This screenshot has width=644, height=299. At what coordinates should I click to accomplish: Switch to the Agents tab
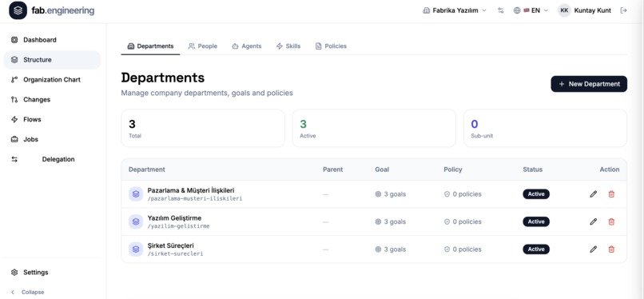coord(246,46)
